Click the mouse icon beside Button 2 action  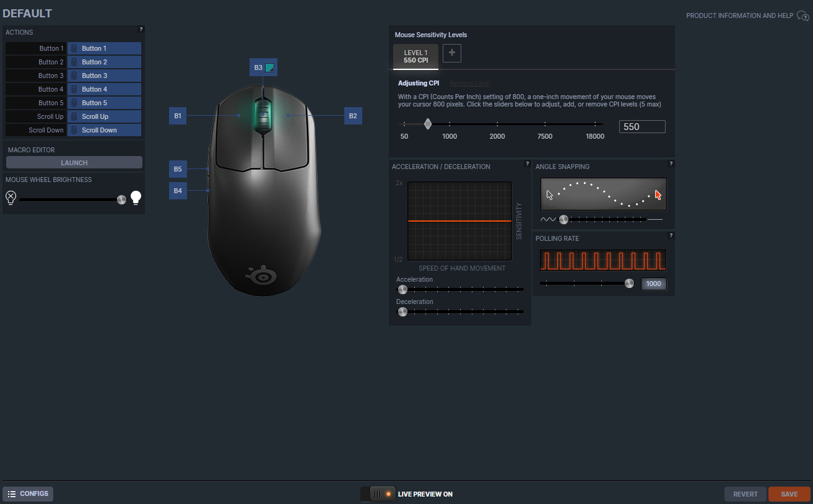74,62
